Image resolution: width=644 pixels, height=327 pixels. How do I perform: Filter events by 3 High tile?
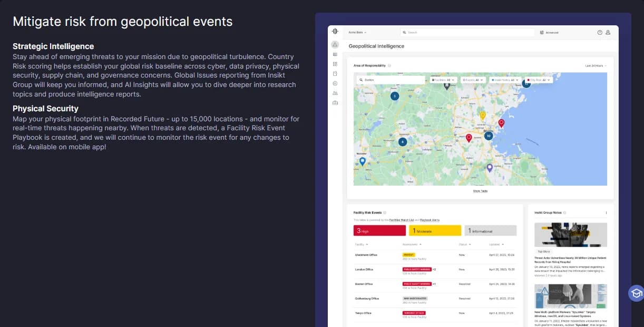pos(379,230)
